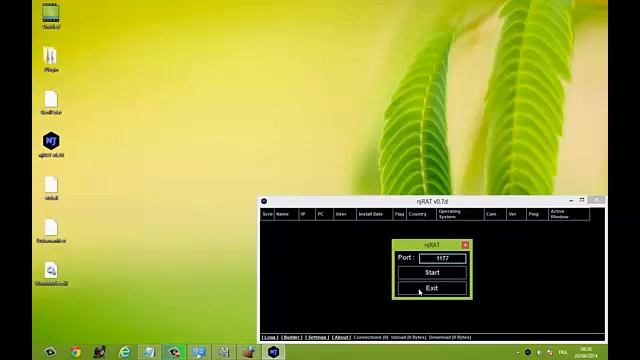This screenshot has height=360, width=640.
Task: Click the Country column header
Action: click(421, 214)
